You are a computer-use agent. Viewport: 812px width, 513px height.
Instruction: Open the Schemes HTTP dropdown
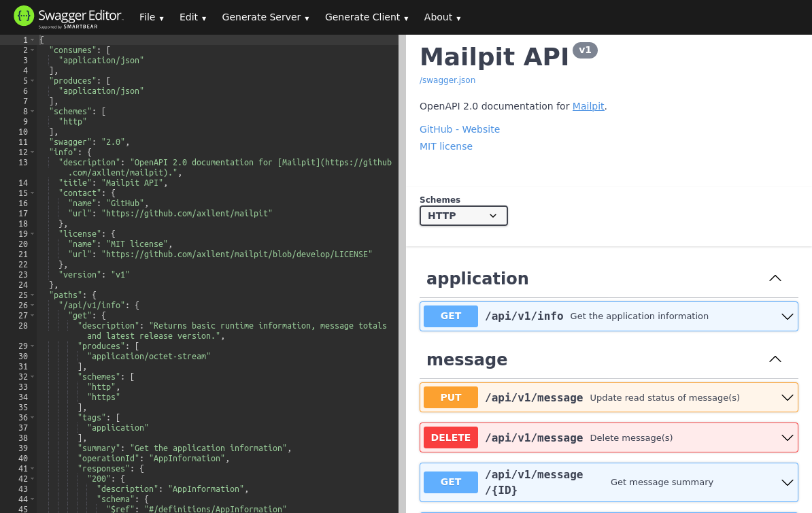pos(464,216)
